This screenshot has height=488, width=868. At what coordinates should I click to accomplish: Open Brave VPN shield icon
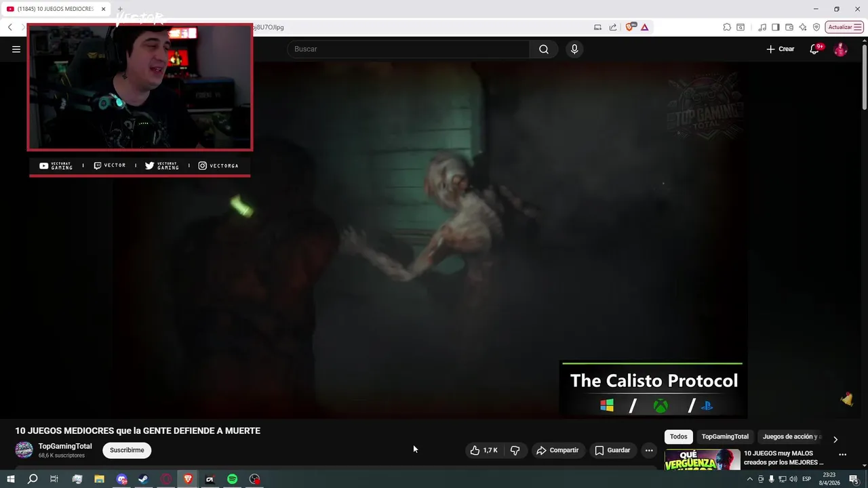point(816,27)
